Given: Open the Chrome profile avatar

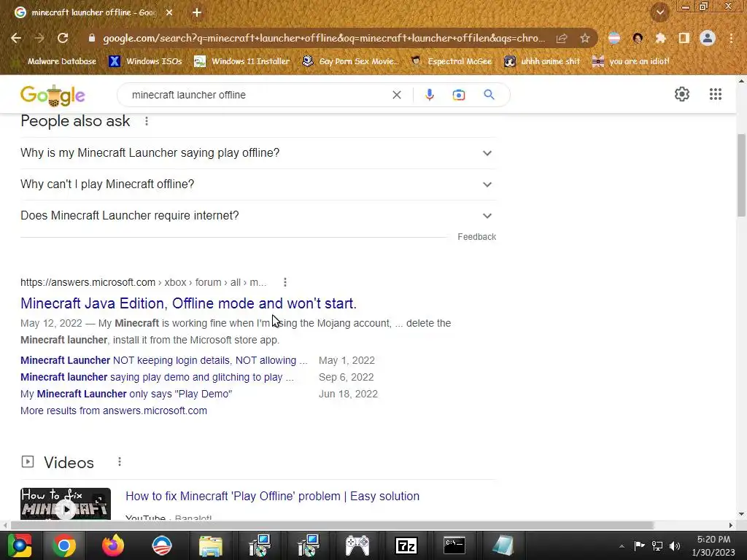Looking at the screenshot, I should pyautogui.click(x=708, y=38).
